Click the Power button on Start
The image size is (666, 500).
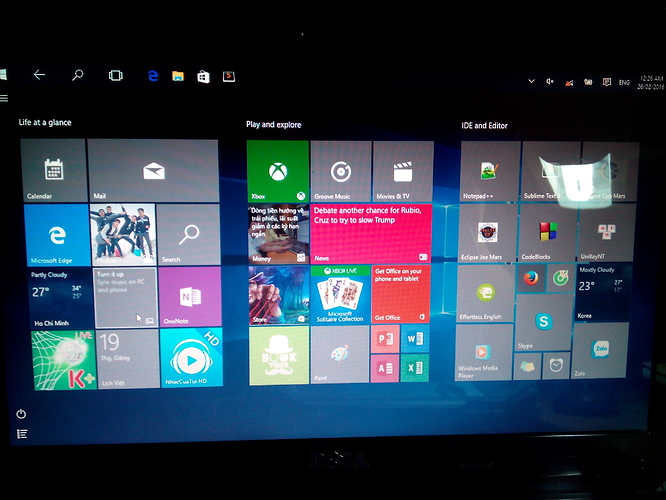click(21, 414)
